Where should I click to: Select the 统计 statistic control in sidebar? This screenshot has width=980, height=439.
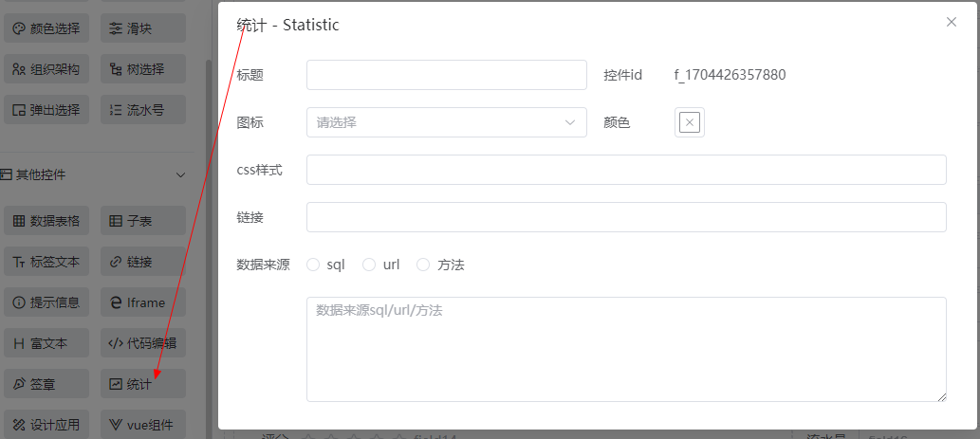pos(143,384)
